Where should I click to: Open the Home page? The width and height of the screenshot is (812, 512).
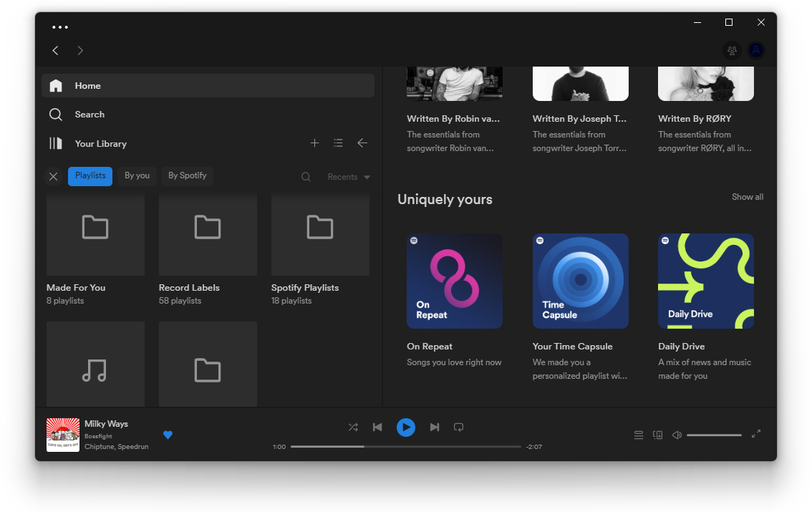pyautogui.click(x=208, y=86)
